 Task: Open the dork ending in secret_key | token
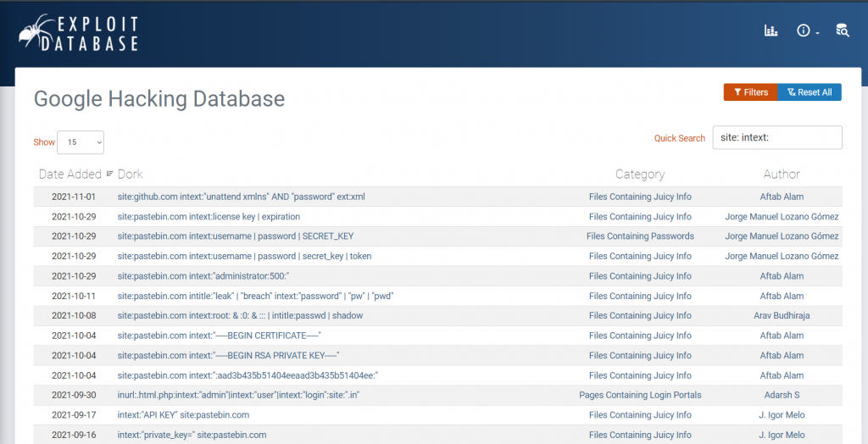point(244,256)
